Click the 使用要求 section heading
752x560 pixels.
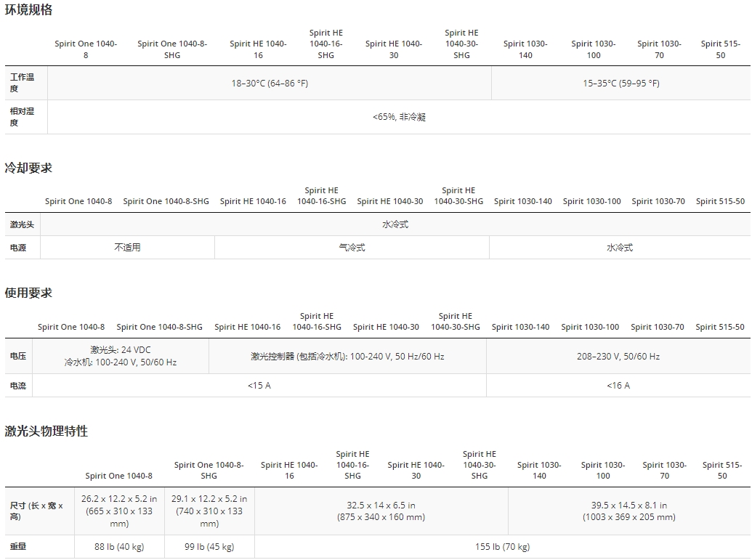tap(29, 293)
